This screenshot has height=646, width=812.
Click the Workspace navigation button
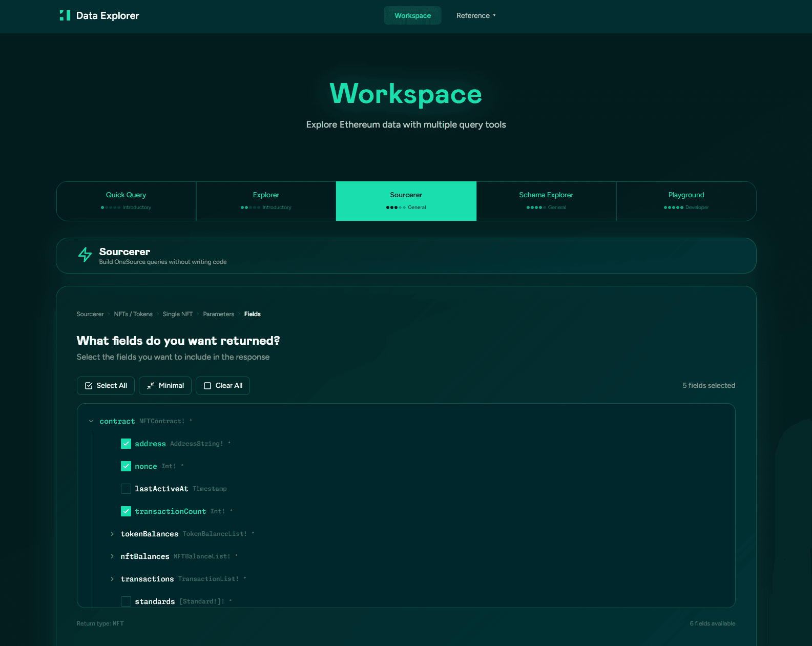412,15
